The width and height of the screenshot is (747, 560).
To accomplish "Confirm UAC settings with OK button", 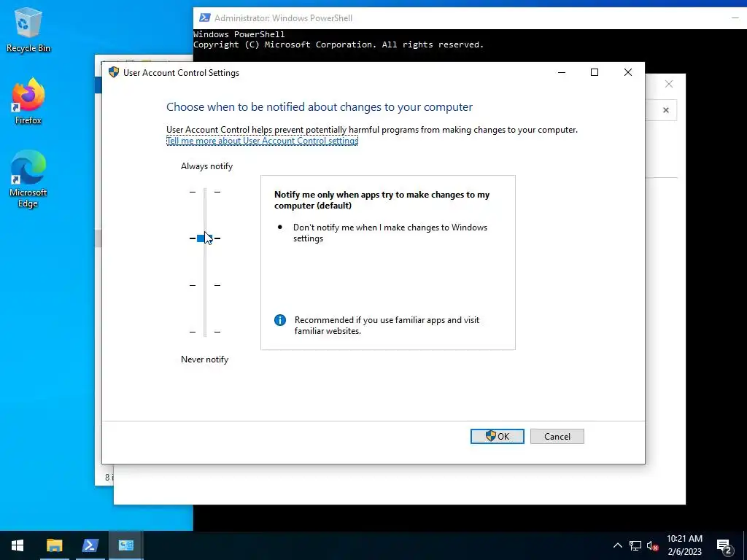I will tap(498, 436).
